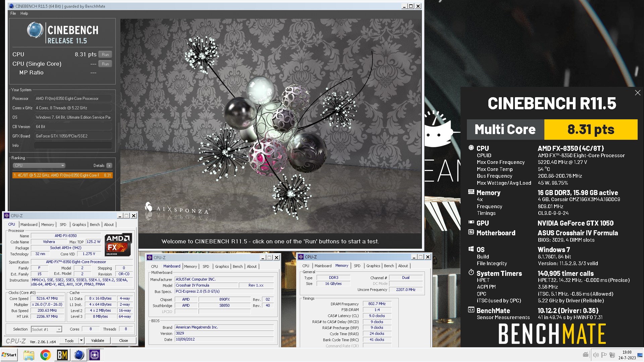Click the BenchMate Motherboard icon
The image size is (644, 362).
click(x=471, y=232)
